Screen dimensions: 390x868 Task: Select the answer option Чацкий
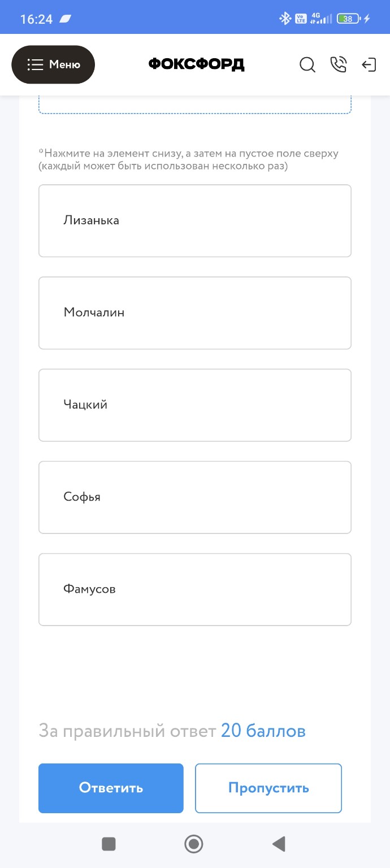194,405
